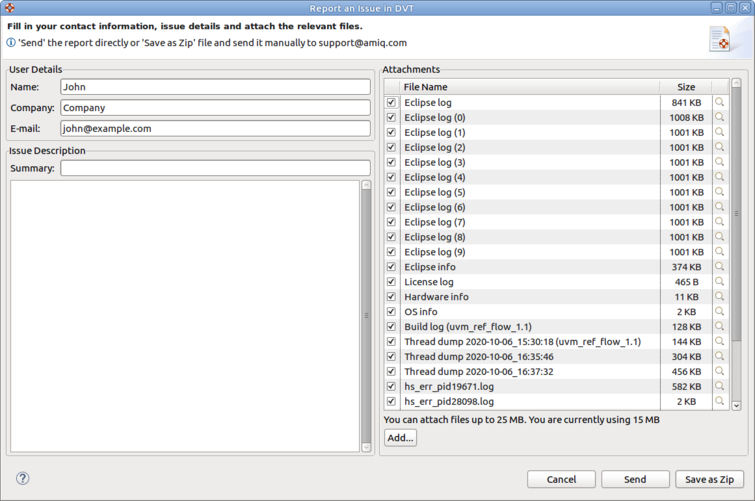Click the description area scroll-down arrow
Screen dimensions: 755x501
point(366,448)
